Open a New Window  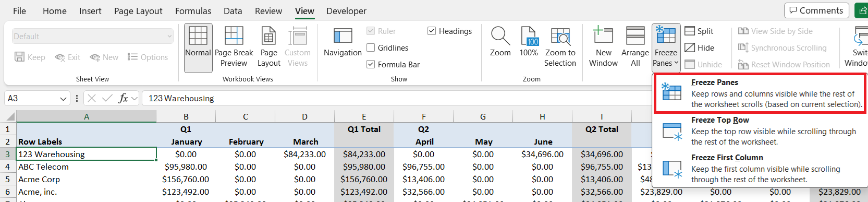coord(604,47)
